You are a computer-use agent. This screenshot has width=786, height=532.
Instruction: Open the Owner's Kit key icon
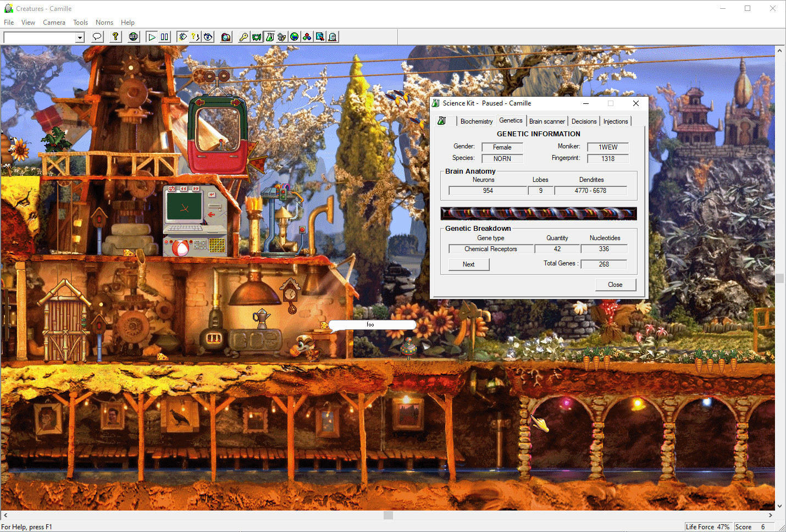243,37
